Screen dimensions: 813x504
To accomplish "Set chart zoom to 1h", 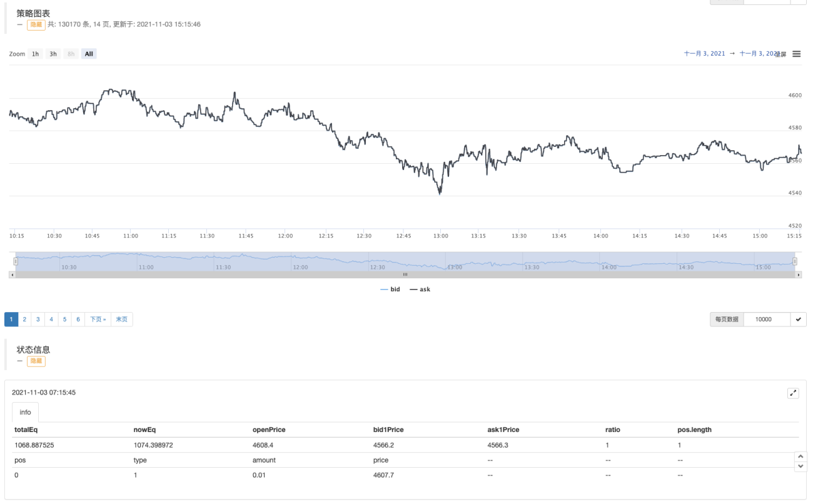I will point(36,54).
